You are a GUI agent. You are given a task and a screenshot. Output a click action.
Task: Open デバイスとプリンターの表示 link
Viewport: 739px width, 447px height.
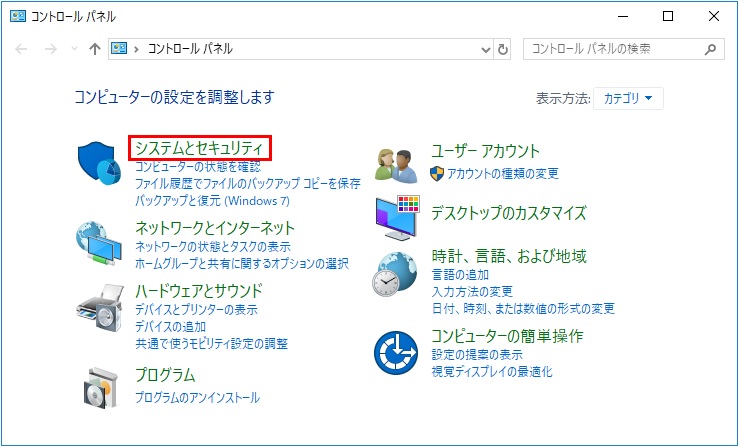pyautogui.click(x=196, y=309)
